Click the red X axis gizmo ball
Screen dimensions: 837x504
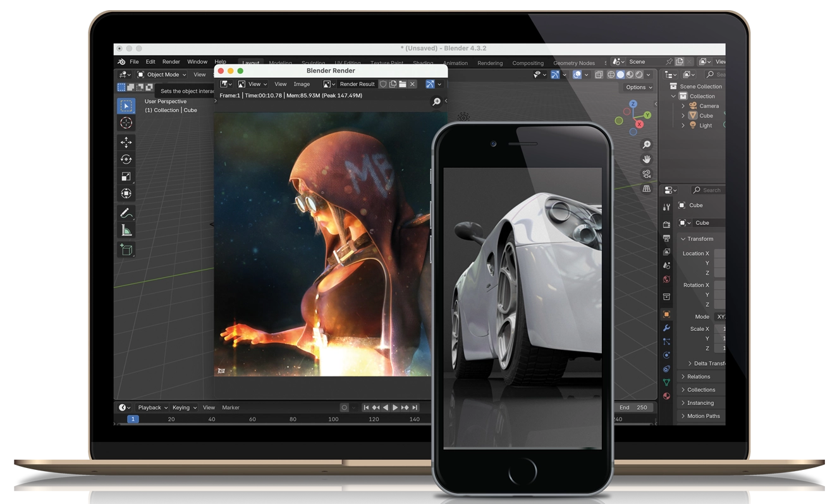point(639,124)
